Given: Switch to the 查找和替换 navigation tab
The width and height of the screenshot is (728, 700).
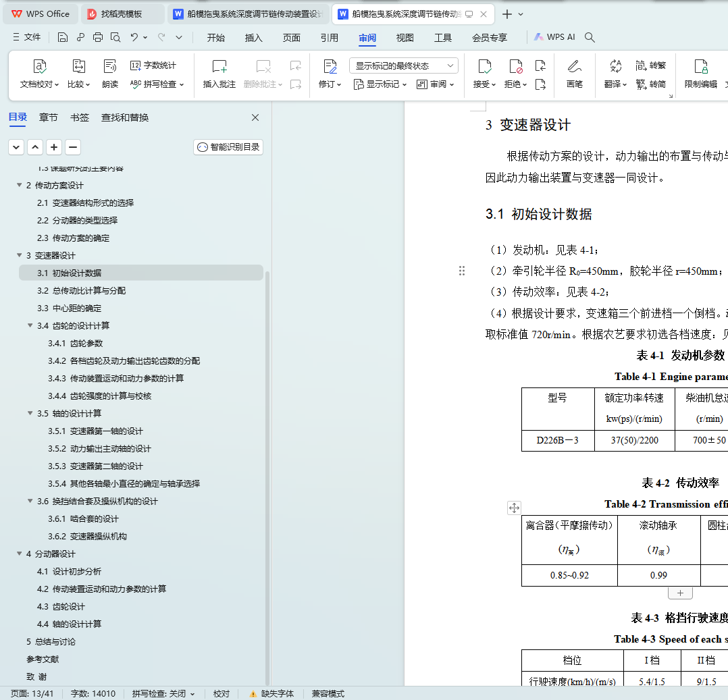Looking at the screenshot, I should [x=125, y=117].
